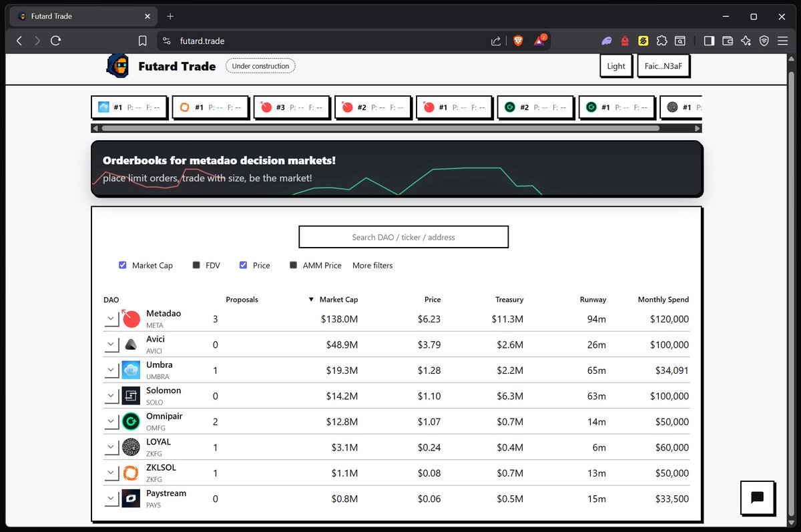
Task: Expand the LOYAL row
Action: (111, 448)
